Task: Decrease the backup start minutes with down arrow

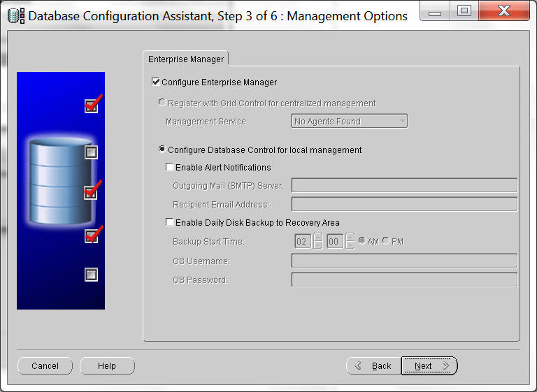Action: [350, 245]
